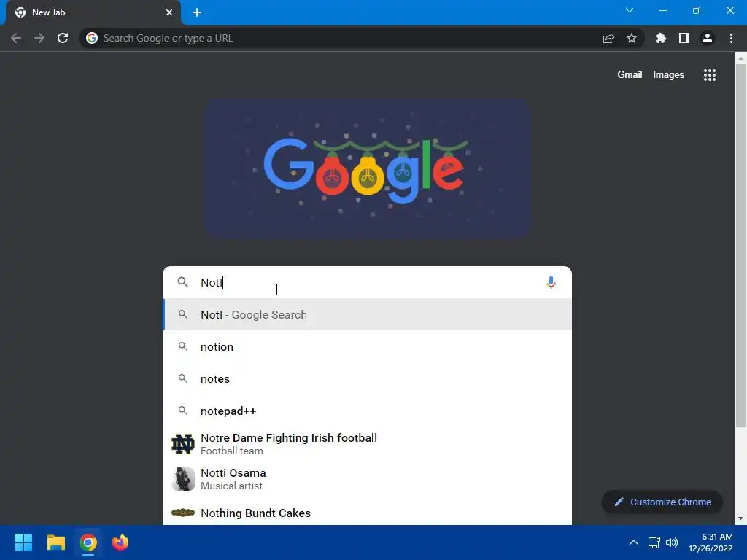This screenshot has height=560, width=747.
Task: Open the taskbar clock and date
Action: (711, 542)
